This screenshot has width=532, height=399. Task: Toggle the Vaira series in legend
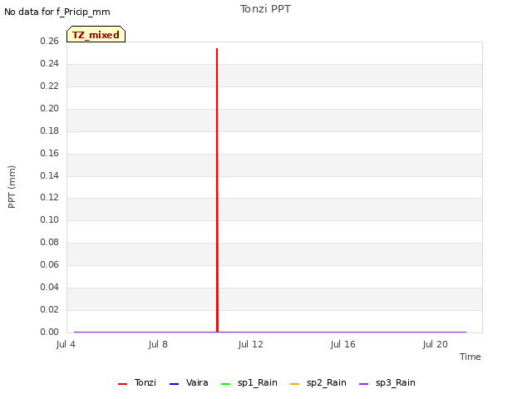click(x=189, y=382)
